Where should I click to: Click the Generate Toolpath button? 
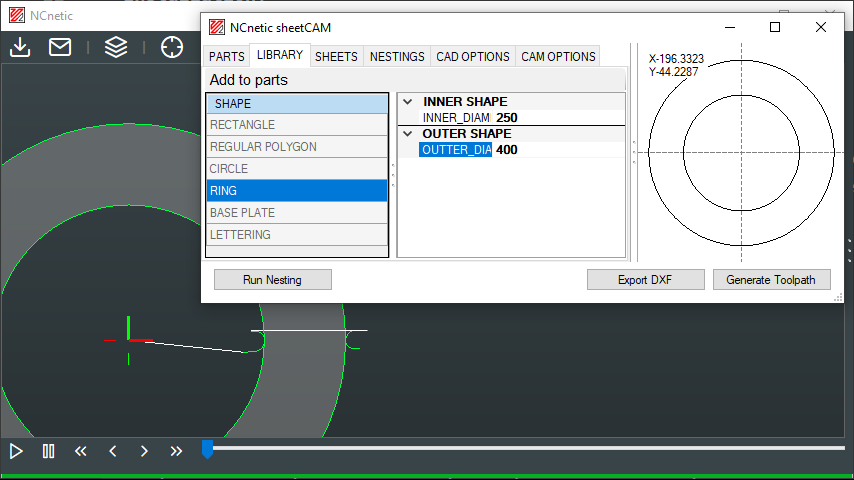click(x=772, y=280)
